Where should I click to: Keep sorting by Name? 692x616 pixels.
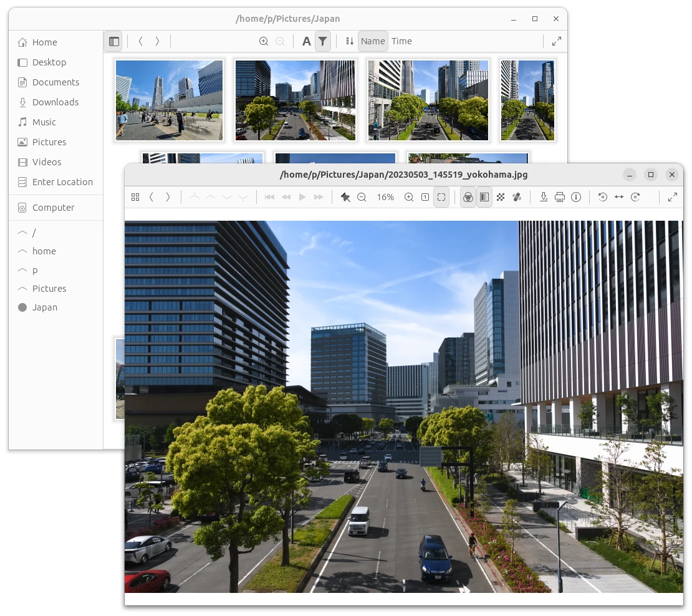point(373,41)
